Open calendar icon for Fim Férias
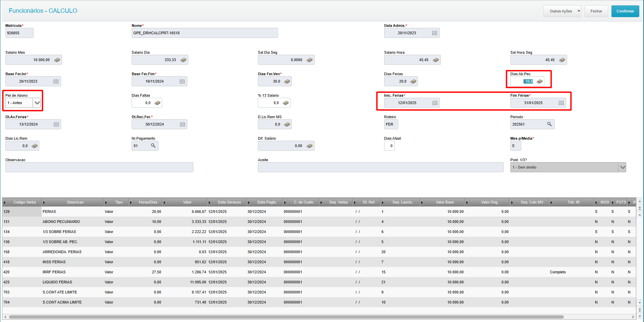Viewport: 644px width, 322px height. click(561, 103)
